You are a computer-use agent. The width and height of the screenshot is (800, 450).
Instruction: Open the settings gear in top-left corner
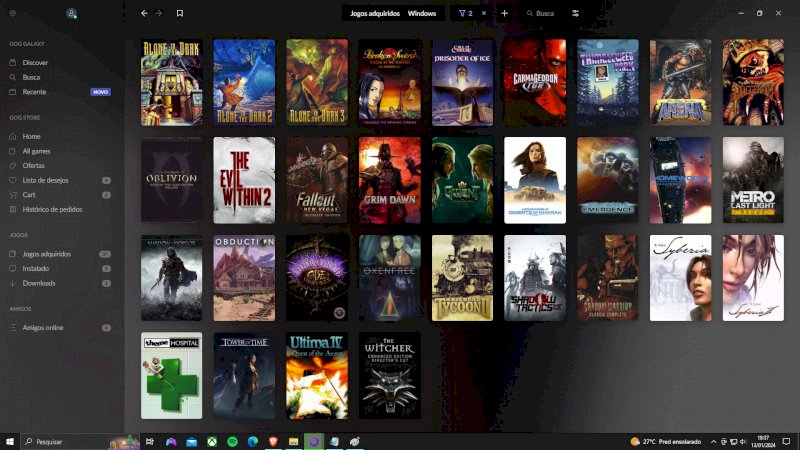(12, 13)
